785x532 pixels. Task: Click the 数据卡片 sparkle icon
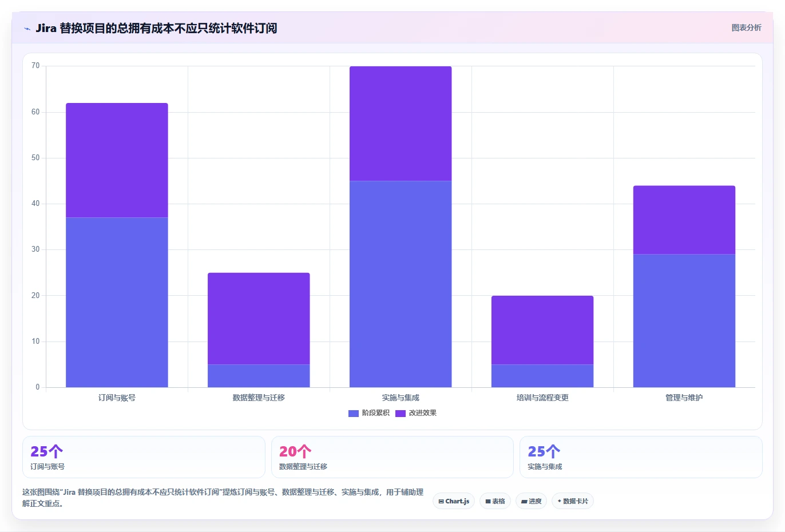pos(560,501)
